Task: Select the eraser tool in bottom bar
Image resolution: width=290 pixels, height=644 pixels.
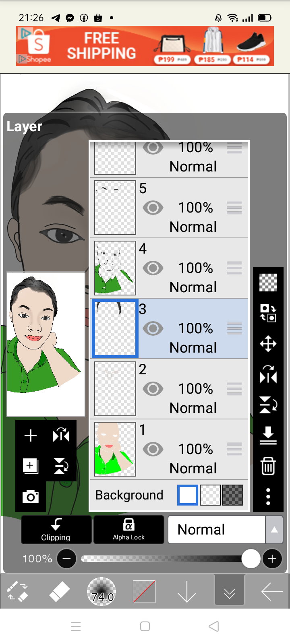Action: coord(59,592)
